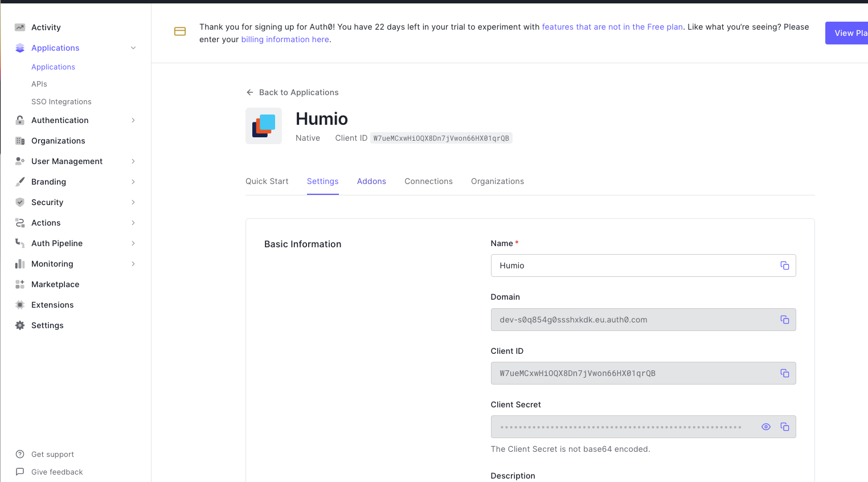Reveal the Client Secret with the eye icon
868x482 pixels.
click(765, 427)
